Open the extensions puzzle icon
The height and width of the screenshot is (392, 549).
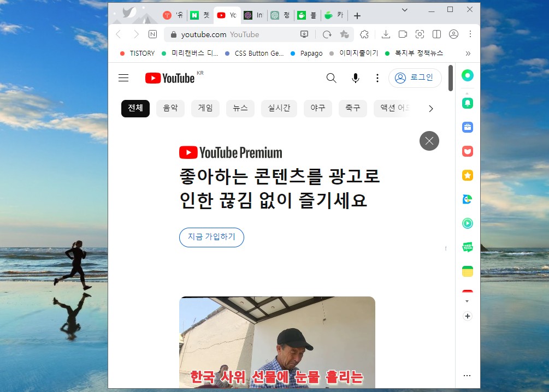(364, 34)
